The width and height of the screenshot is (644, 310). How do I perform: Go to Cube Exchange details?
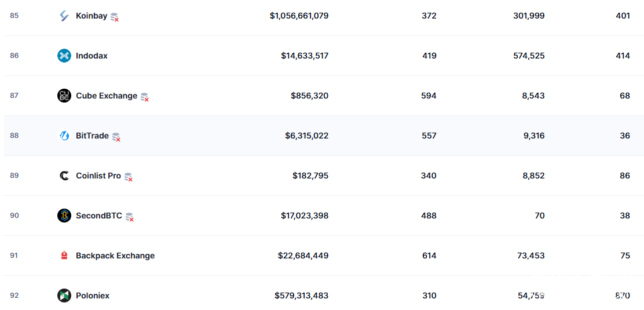[x=107, y=96]
